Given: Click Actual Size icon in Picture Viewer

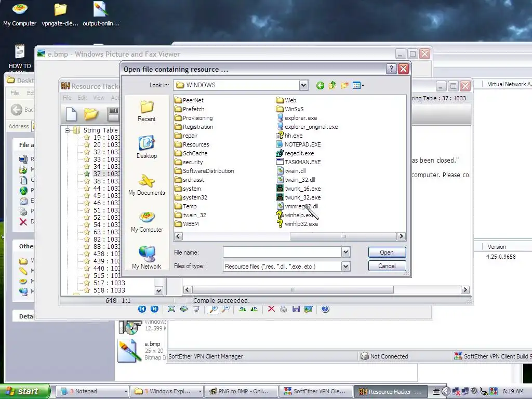Looking at the screenshot, I should (x=184, y=309).
